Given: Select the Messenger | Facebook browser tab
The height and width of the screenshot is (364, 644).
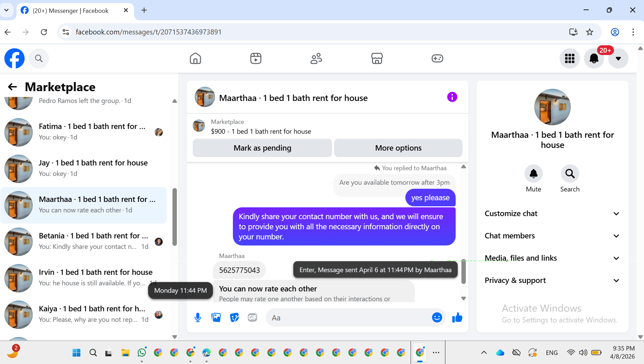Looking at the screenshot, I should (76, 10).
